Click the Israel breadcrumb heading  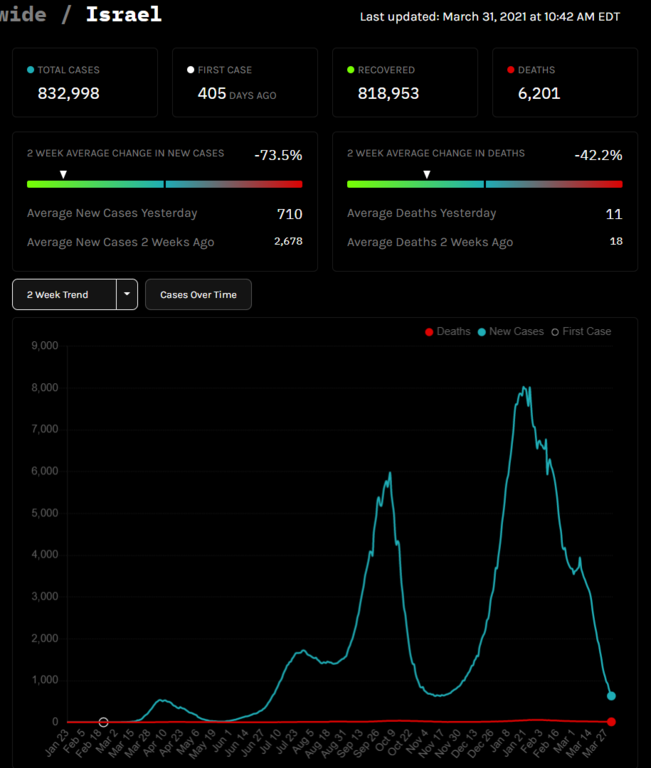pos(123,15)
